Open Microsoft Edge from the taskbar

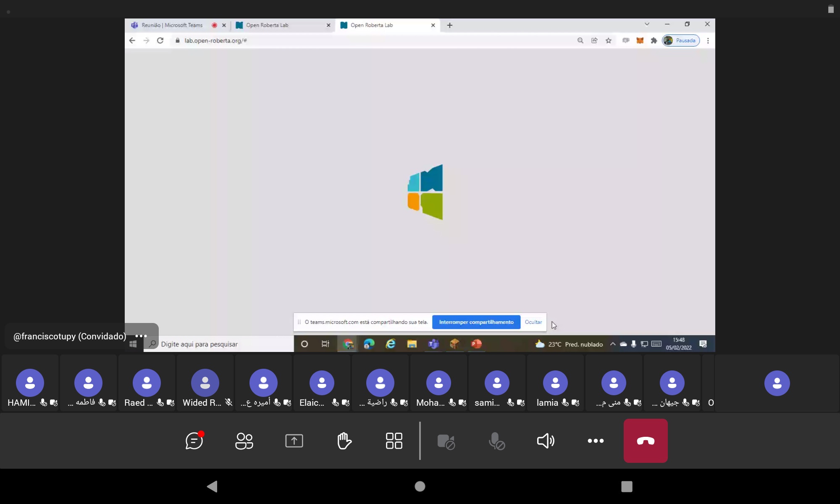[x=369, y=344]
